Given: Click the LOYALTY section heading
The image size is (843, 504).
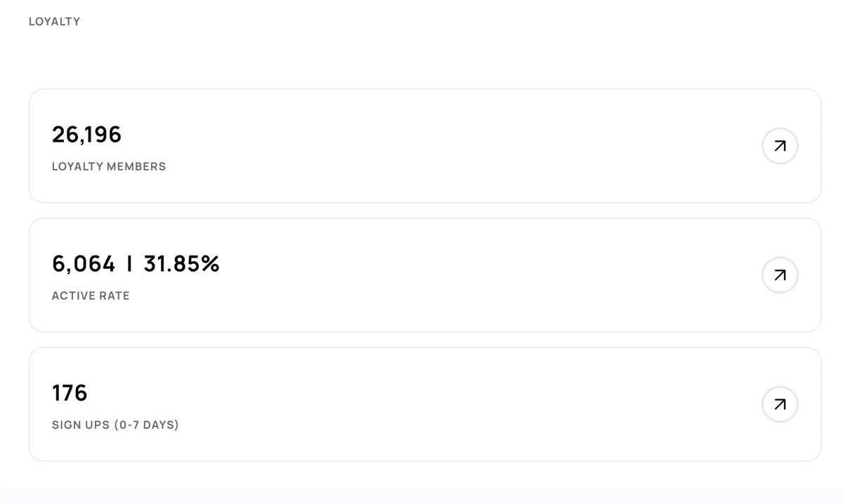Looking at the screenshot, I should pyautogui.click(x=54, y=22).
